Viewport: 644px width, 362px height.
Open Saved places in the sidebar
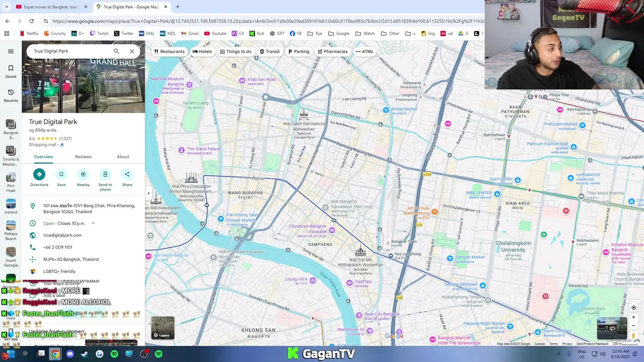click(11, 71)
